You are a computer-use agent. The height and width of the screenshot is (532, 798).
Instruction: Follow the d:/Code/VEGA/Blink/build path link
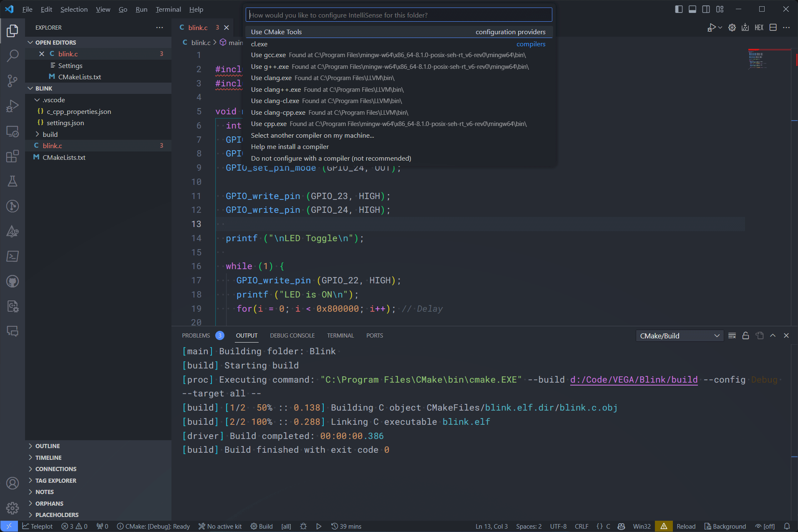coord(634,380)
